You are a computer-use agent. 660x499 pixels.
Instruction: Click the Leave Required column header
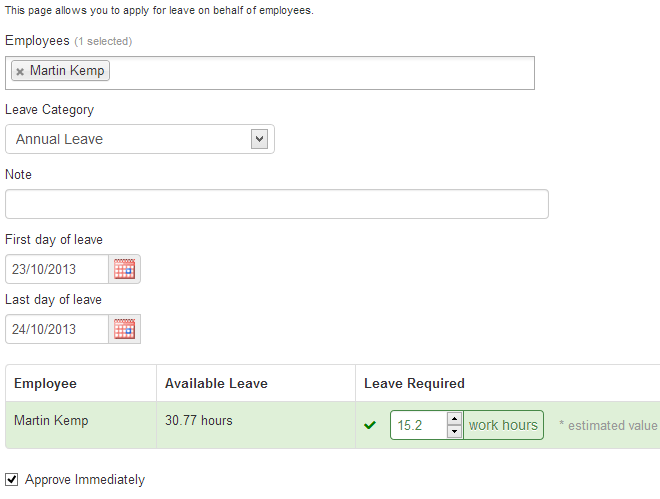pos(414,383)
